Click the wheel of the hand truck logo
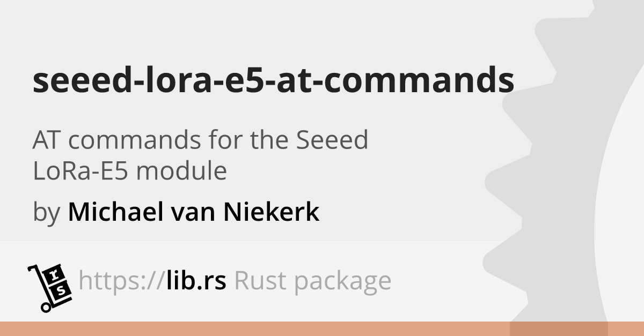The width and height of the screenshot is (644, 336). (46, 307)
